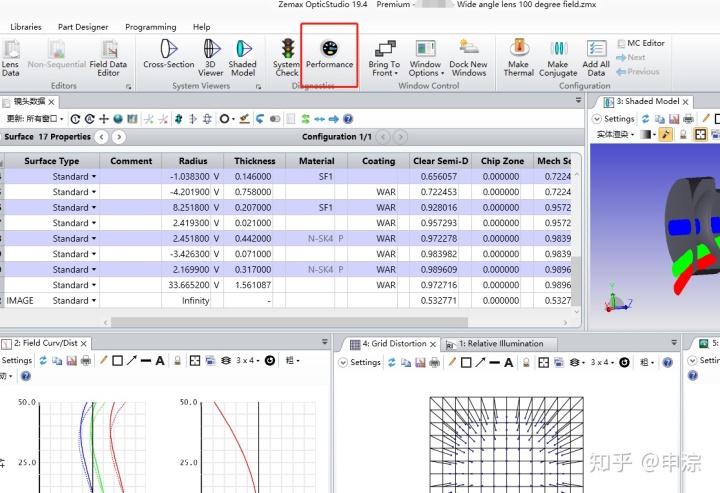Click the pencil draw tool in Grid Distortion
Image resolution: width=720 pixels, height=493 pixels.
pos(452,363)
